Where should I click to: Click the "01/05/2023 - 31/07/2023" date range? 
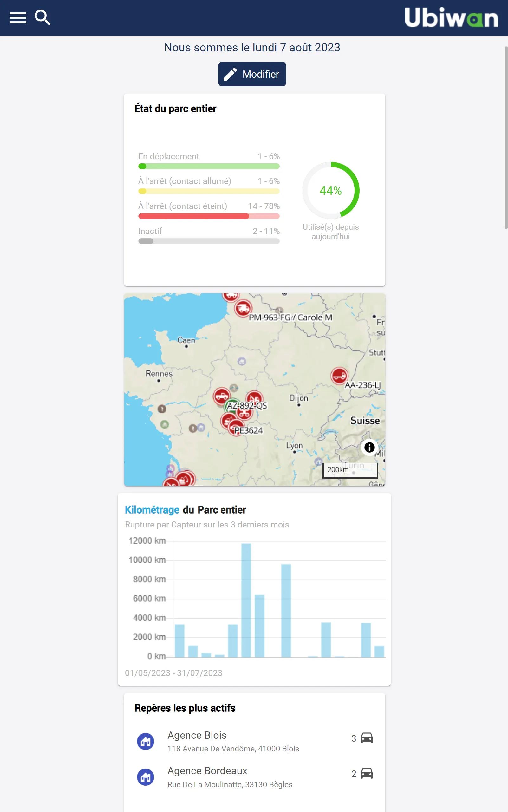pos(173,673)
